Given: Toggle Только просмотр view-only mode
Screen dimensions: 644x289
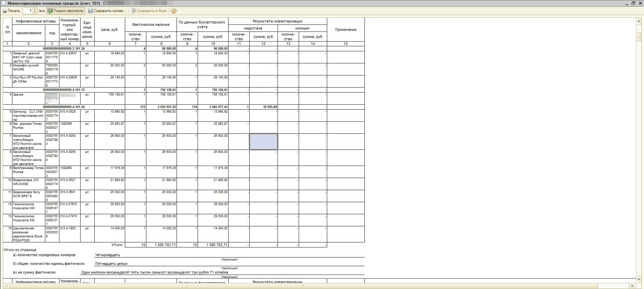Looking at the screenshot, I should [66, 11].
